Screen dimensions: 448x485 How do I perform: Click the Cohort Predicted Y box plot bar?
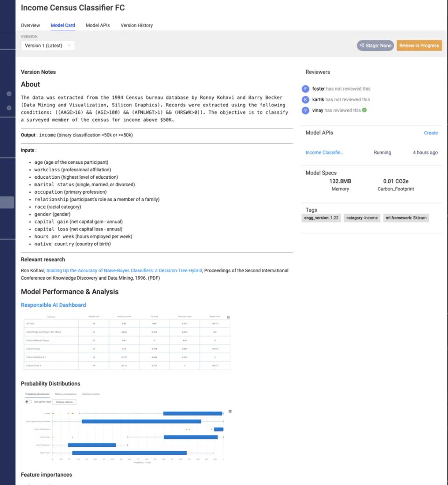(92, 445)
